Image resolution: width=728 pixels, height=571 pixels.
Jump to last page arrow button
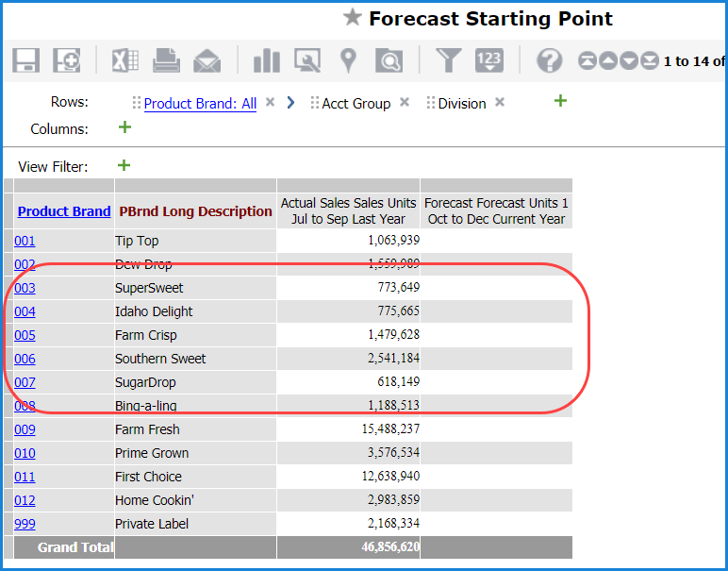(650, 61)
